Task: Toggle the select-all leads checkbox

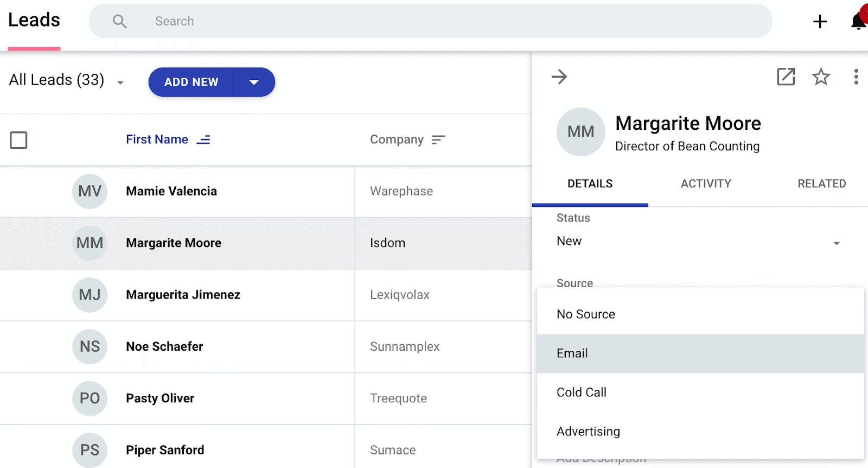Action: [x=18, y=140]
